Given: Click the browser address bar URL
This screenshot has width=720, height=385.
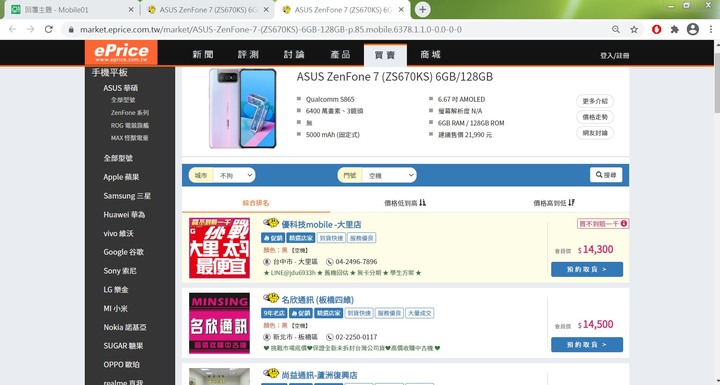Looking at the screenshot, I should [271, 30].
